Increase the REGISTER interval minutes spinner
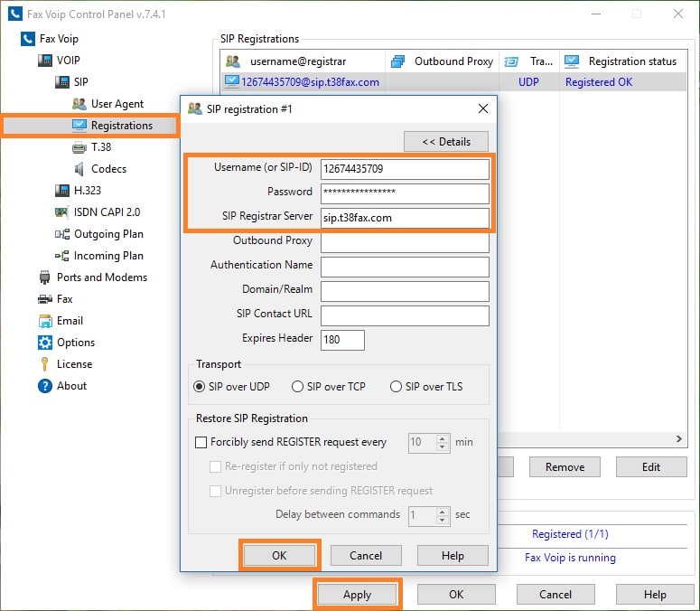700x611 pixels. click(442, 438)
